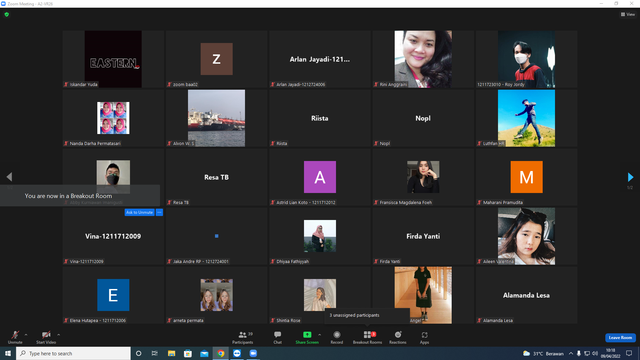Viewport: 640px width, 360px height.
Task: Select Nanda Darha Permatasari's tile
Action: pos(113,118)
